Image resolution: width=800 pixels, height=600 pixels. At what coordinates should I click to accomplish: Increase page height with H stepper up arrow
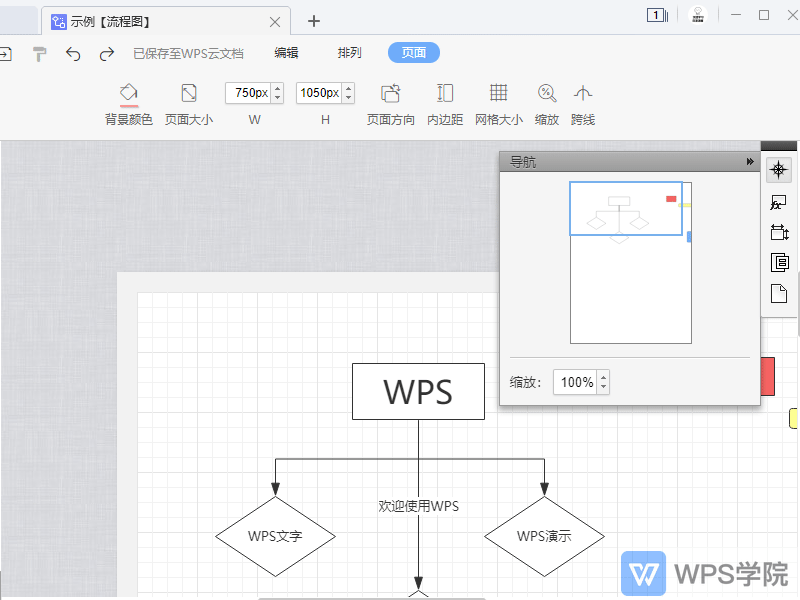[x=348, y=88]
